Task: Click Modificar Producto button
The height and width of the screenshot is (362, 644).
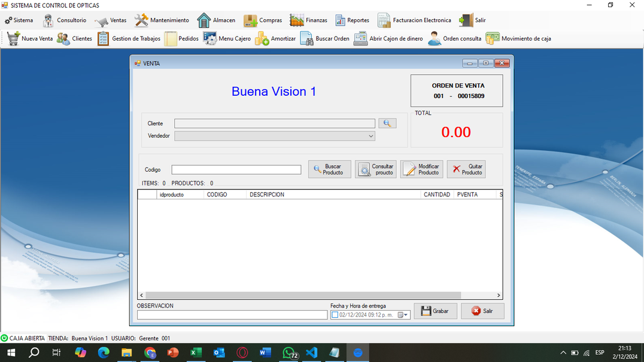Action: (422, 169)
